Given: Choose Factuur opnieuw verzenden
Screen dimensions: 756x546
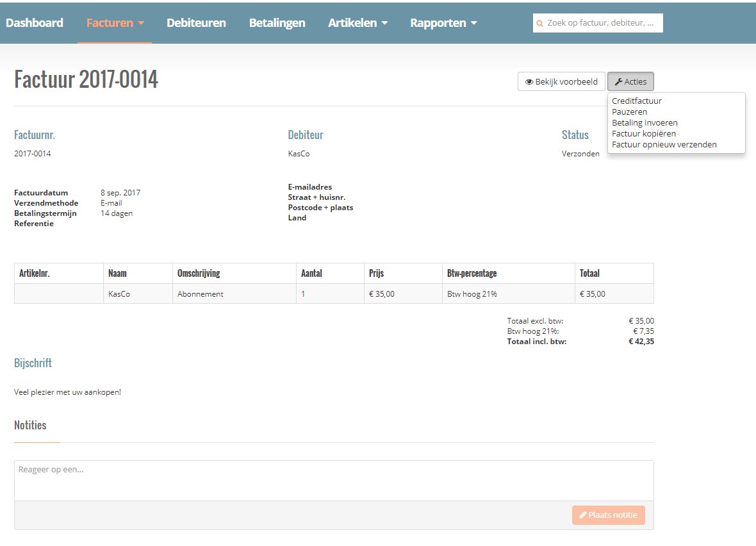Looking at the screenshot, I should tap(664, 144).
